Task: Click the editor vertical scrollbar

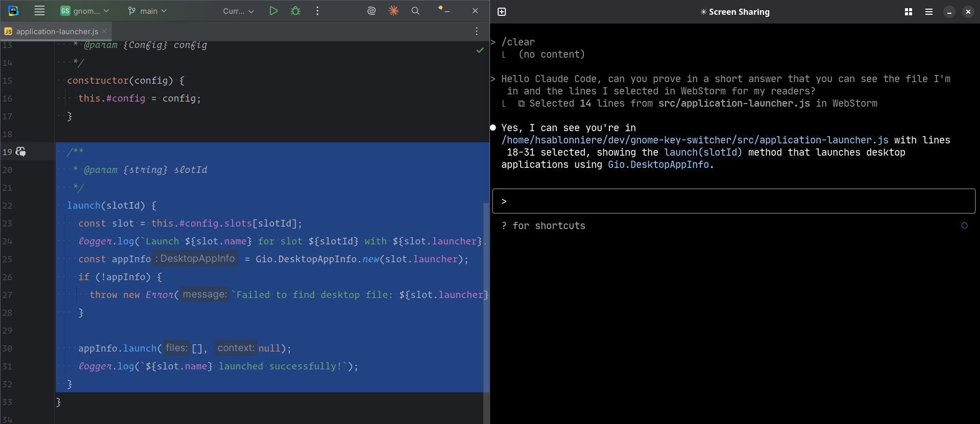Action: 485,306
